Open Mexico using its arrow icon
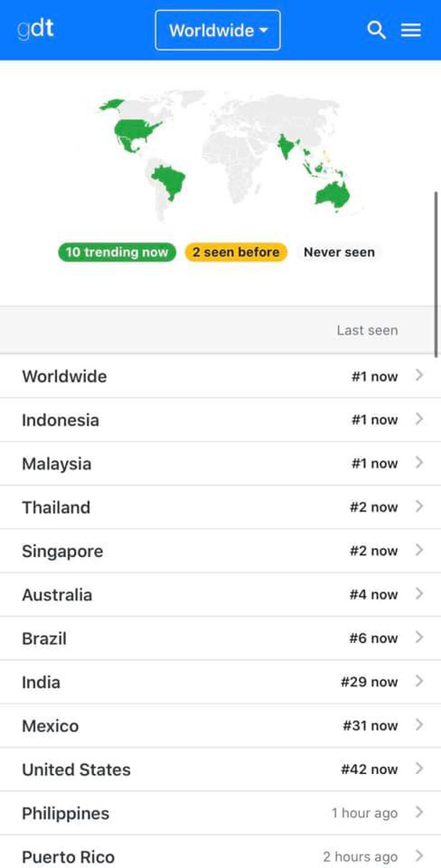Image resolution: width=441 pixels, height=868 pixels. pyautogui.click(x=419, y=725)
